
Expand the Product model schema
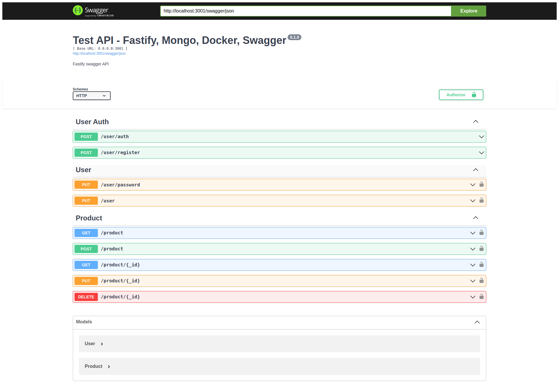(97, 366)
